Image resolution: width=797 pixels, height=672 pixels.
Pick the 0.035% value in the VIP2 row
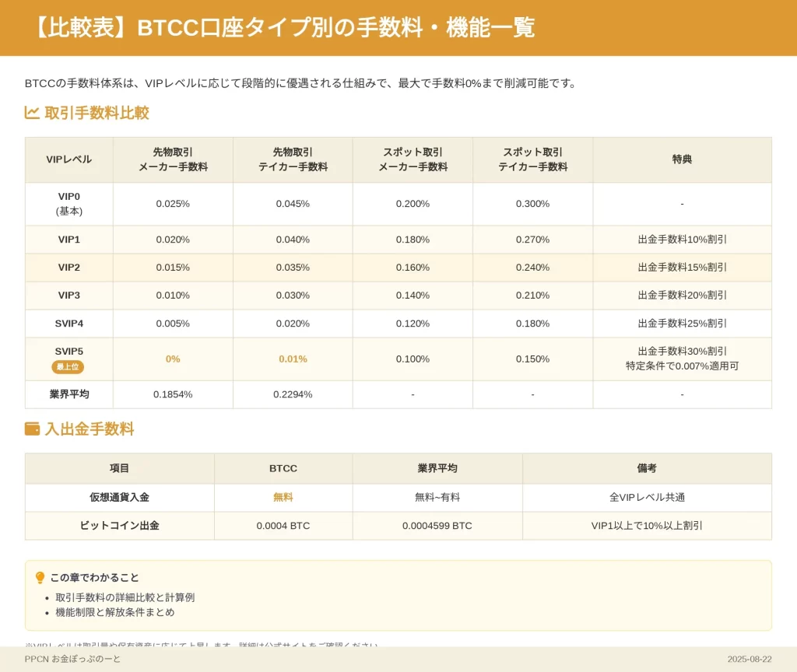coord(293,268)
